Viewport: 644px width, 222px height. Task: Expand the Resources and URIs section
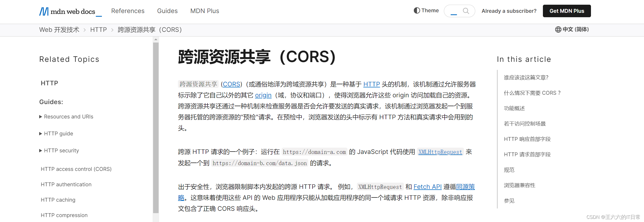[66, 117]
